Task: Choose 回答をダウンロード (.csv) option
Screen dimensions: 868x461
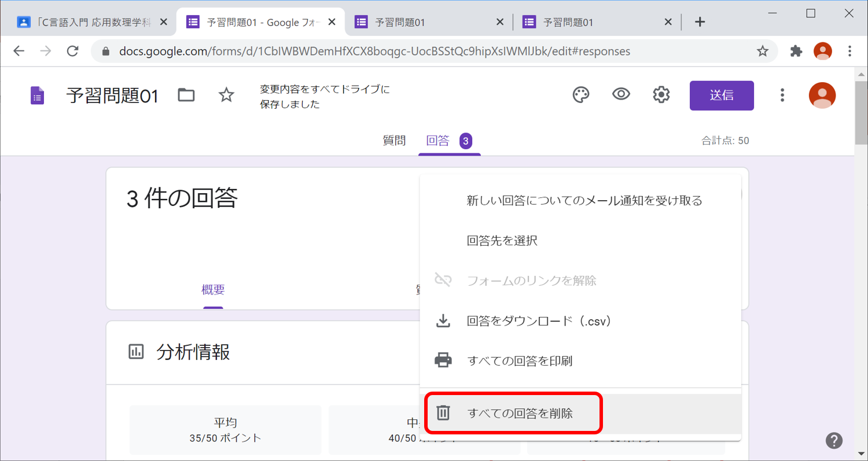Action: tap(539, 320)
